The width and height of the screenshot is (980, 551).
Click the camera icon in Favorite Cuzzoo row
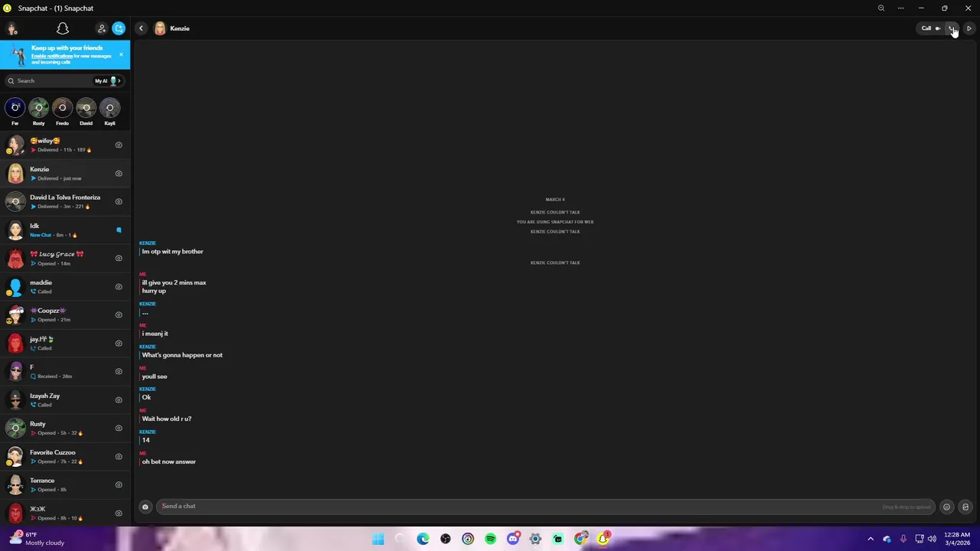tap(119, 456)
